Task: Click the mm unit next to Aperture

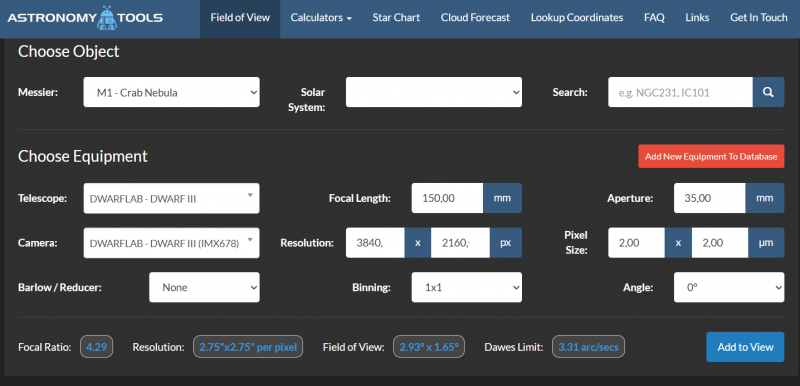Action: coord(765,198)
